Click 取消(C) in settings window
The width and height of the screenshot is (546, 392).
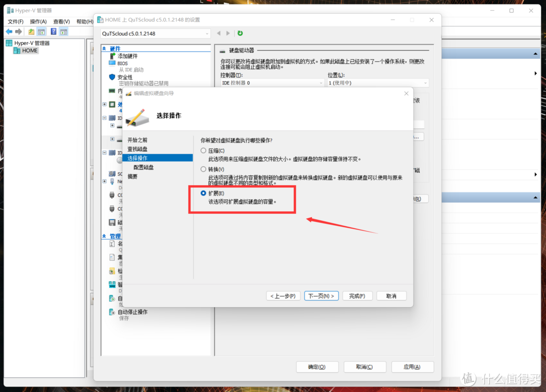[365, 367]
